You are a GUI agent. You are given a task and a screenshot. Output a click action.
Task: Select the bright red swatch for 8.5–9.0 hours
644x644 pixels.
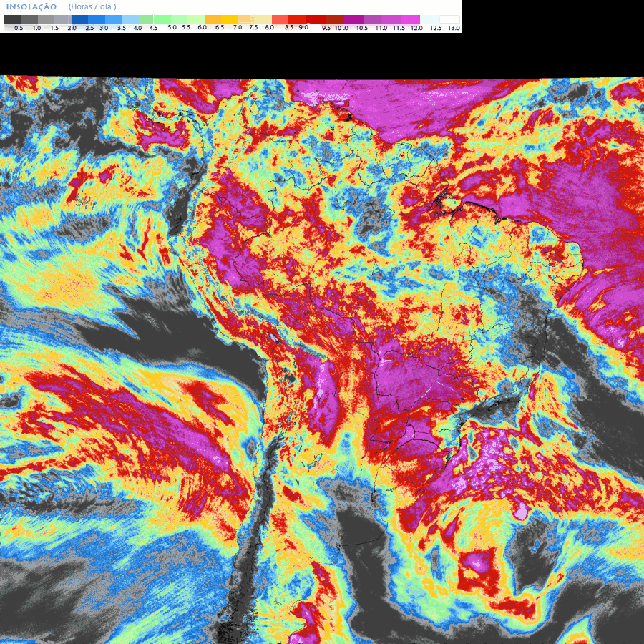[297, 19]
